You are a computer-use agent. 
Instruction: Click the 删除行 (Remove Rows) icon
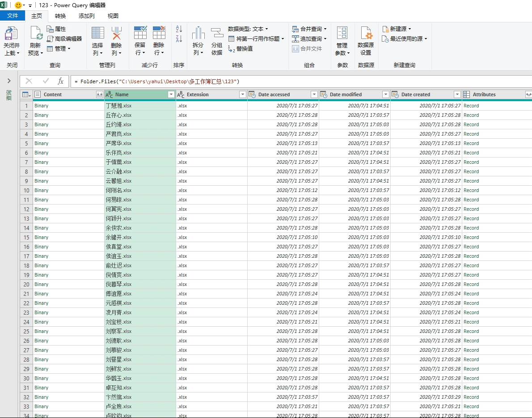coord(159,33)
